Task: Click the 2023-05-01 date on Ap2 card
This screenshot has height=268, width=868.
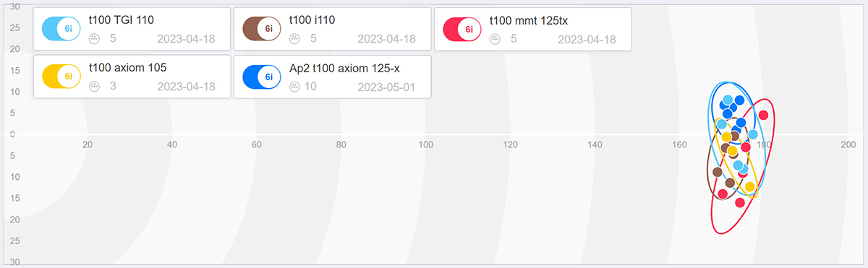Action: click(x=387, y=87)
